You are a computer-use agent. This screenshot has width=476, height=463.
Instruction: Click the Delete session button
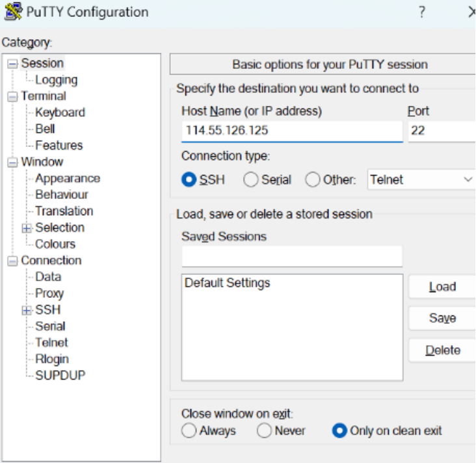[x=442, y=351]
